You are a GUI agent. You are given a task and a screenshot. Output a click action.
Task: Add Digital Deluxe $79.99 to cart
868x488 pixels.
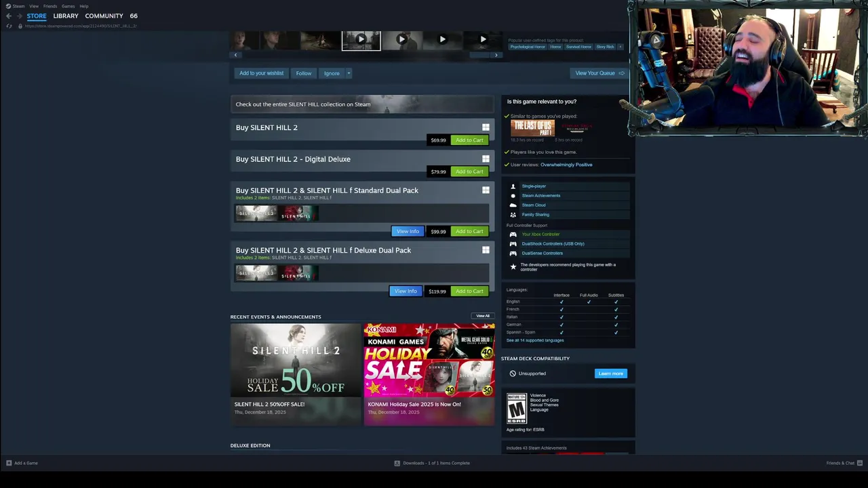(469, 171)
